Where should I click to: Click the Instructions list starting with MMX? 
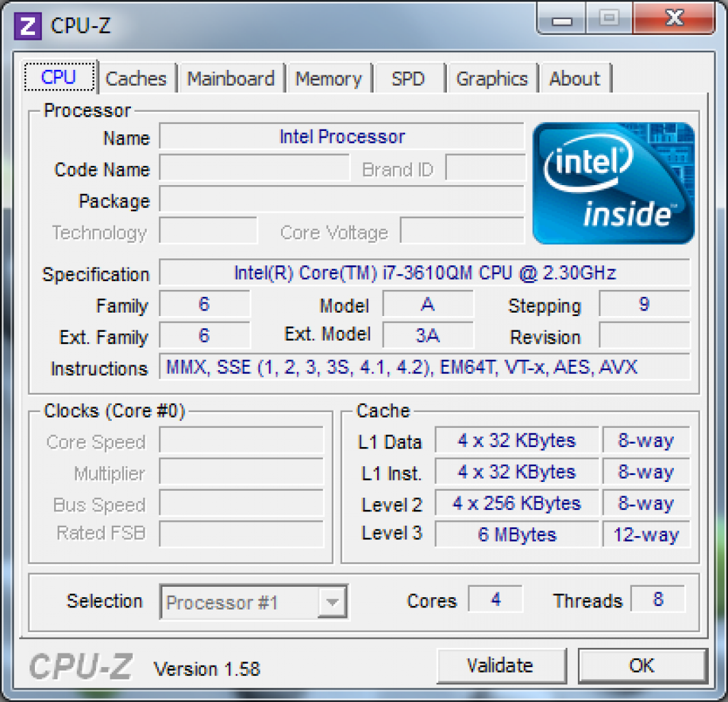(424, 367)
